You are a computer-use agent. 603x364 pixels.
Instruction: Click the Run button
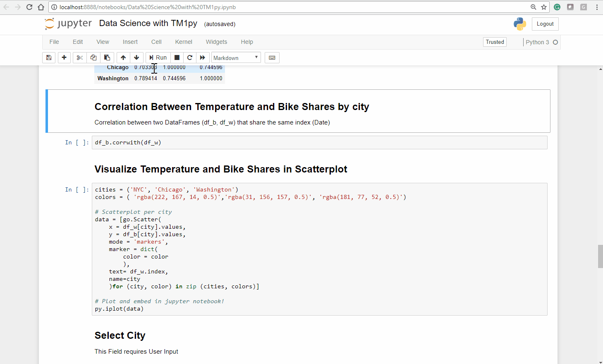click(158, 57)
